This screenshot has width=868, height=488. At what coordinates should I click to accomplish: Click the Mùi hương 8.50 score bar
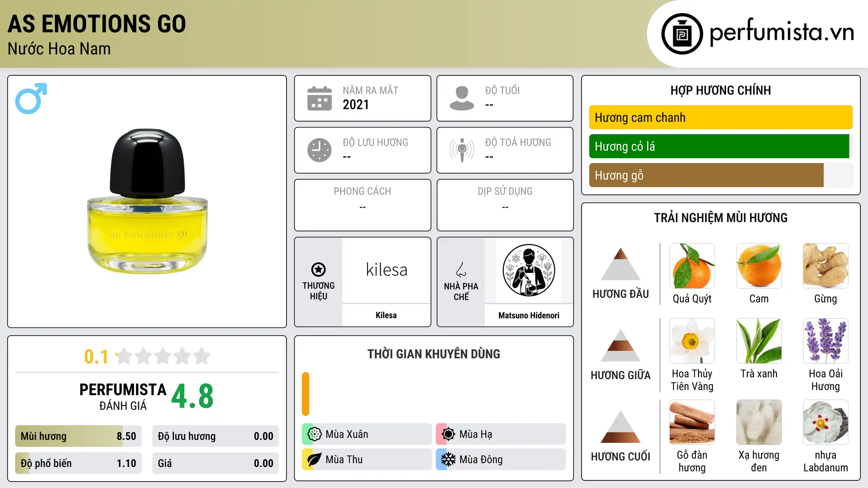[78, 436]
